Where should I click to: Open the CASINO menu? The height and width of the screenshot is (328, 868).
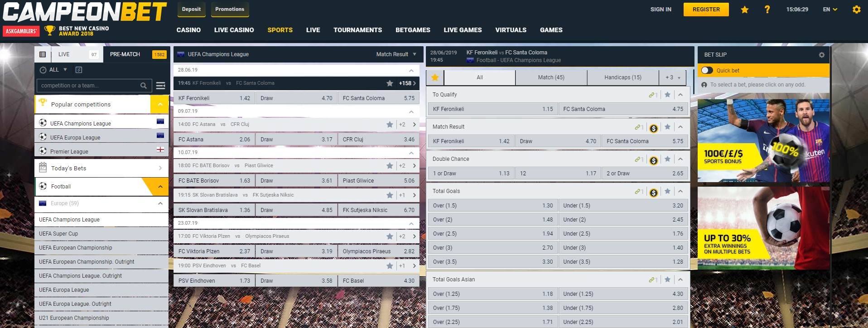tap(188, 30)
